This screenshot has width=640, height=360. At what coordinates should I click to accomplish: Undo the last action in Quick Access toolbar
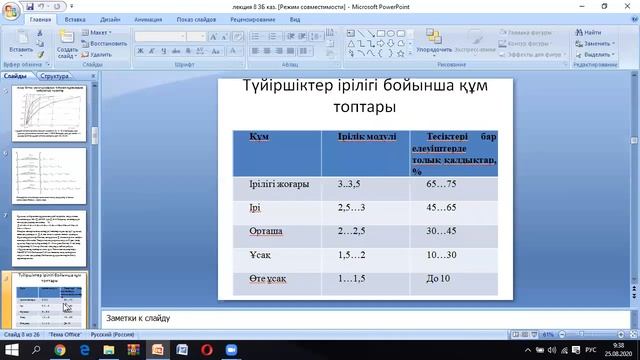click(x=41, y=7)
